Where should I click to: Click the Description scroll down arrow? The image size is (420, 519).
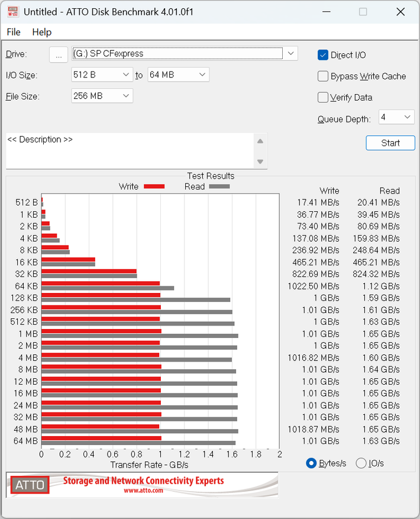coord(260,162)
